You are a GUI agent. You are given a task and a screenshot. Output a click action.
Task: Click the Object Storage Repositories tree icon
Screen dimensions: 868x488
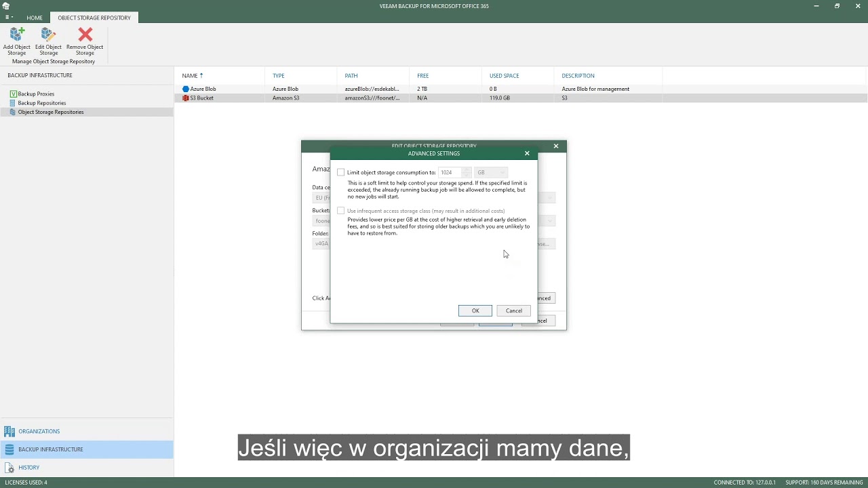coord(13,112)
